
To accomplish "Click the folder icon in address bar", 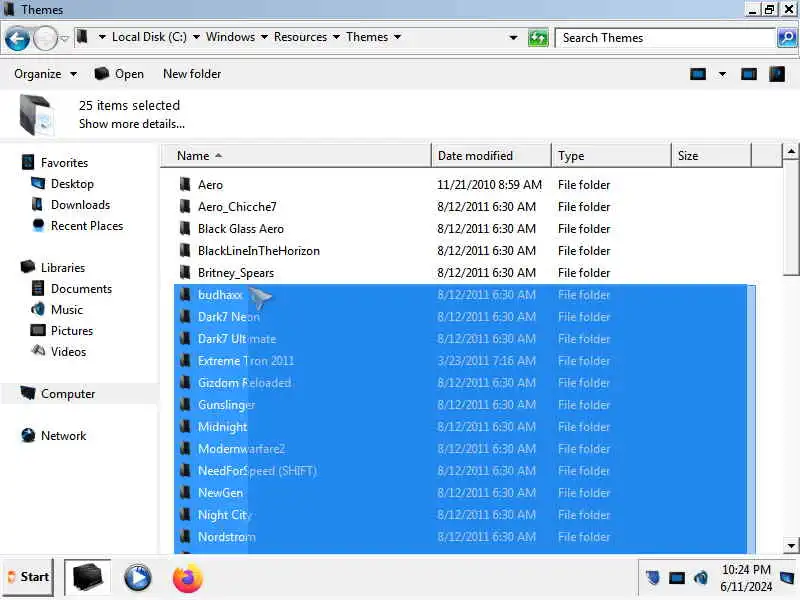I will point(82,37).
